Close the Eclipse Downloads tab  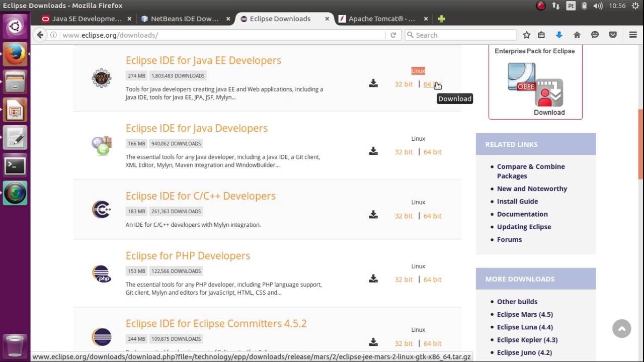[327, 19]
